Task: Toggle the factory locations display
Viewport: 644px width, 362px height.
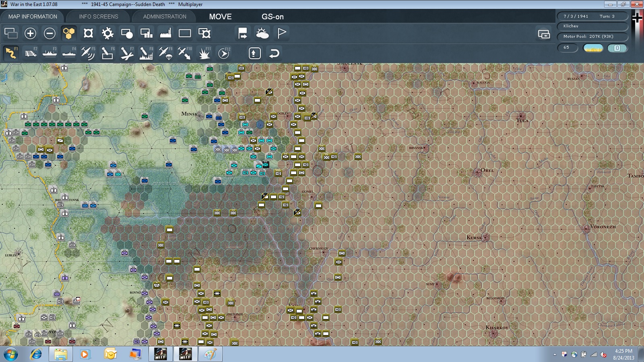Action: pyautogui.click(x=165, y=33)
